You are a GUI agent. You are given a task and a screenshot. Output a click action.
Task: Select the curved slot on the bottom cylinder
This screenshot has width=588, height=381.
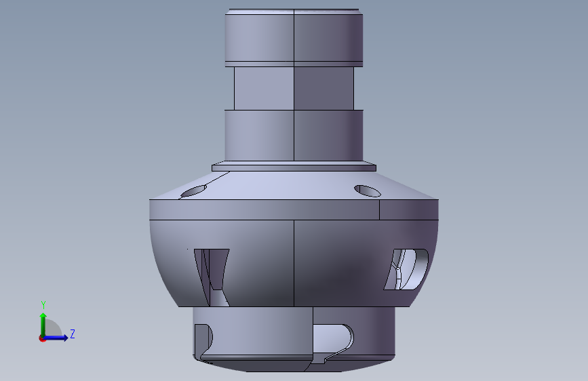coord(333,343)
